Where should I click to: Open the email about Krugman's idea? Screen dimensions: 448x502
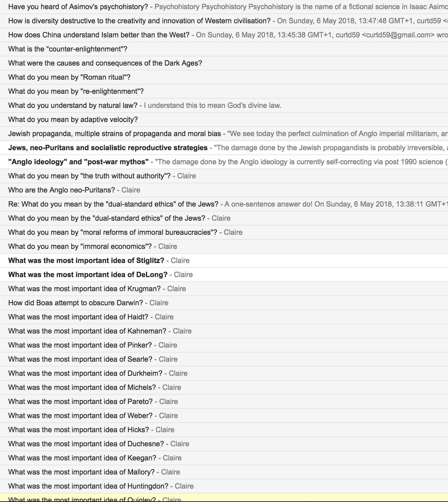pyautogui.click(x=84, y=289)
